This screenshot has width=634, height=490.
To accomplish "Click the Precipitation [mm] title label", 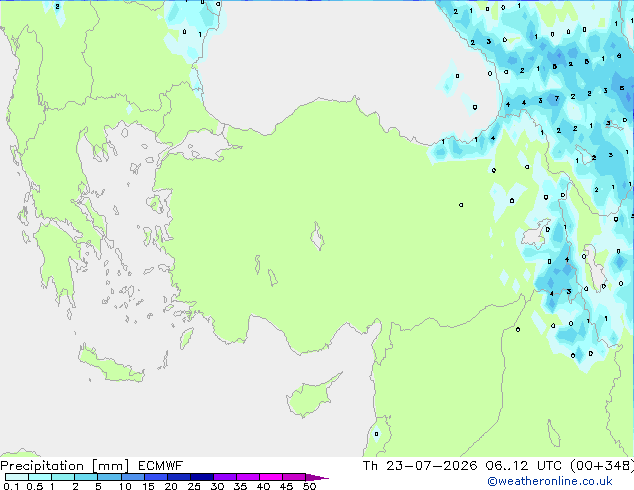I will tap(65, 466).
